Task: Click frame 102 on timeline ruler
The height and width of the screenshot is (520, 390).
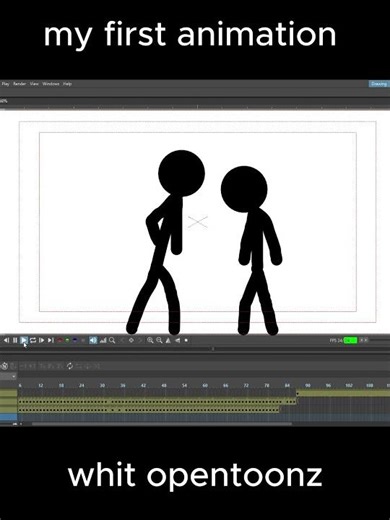Action: tap(349, 385)
